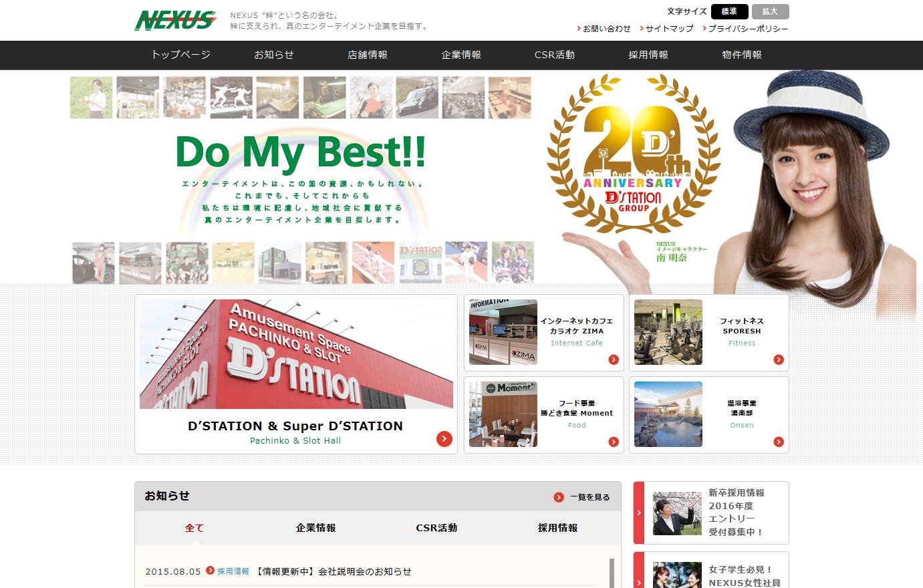Open 物件情報 in the navigation bar

click(742, 55)
